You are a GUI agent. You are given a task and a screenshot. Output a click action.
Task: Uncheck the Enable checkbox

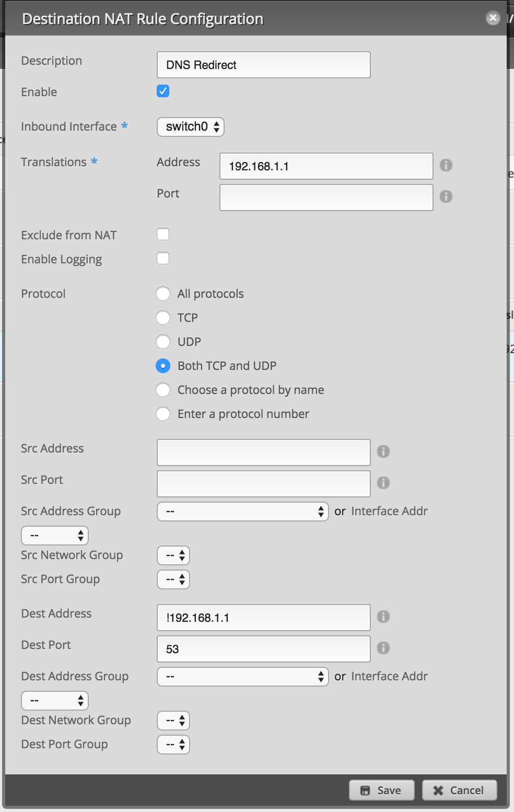click(x=163, y=91)
